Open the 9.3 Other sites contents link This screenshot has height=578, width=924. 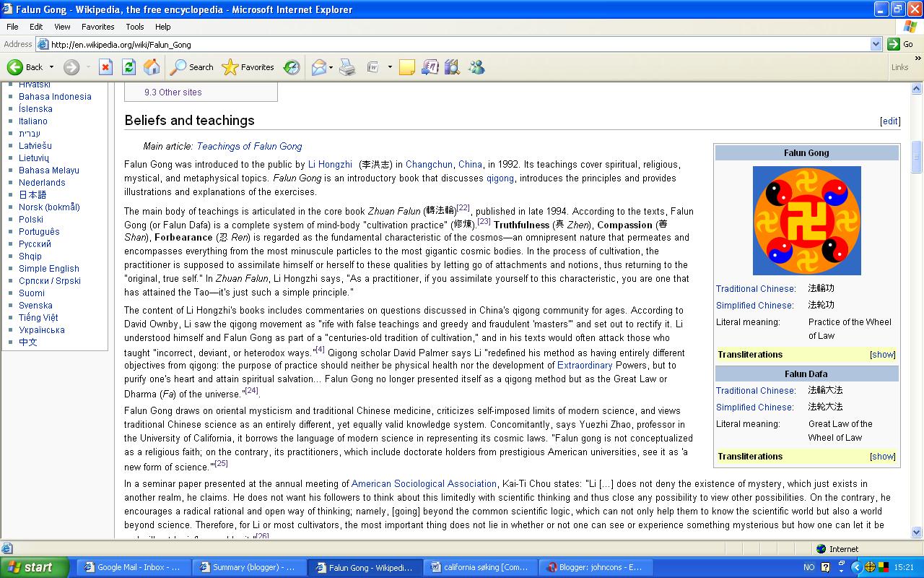pos(173,92)
